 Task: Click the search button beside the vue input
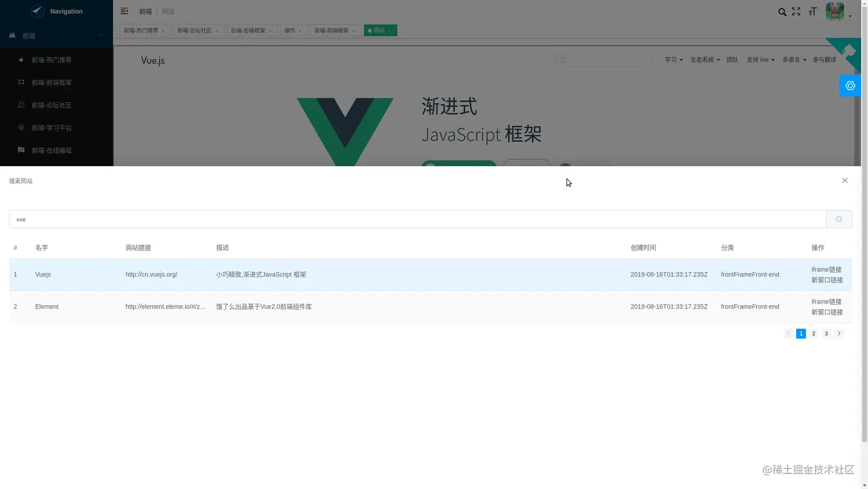point(839,219)
